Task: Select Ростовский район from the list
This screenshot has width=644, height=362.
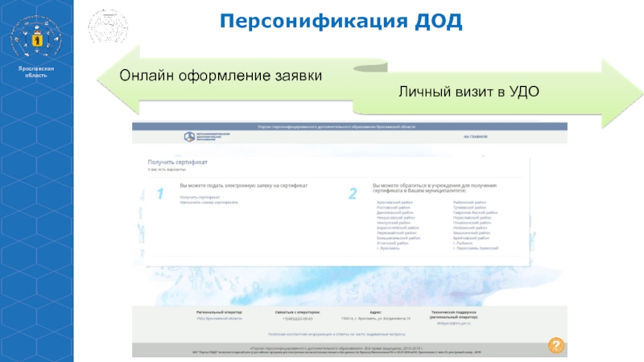Action: [x=394, y=208]
